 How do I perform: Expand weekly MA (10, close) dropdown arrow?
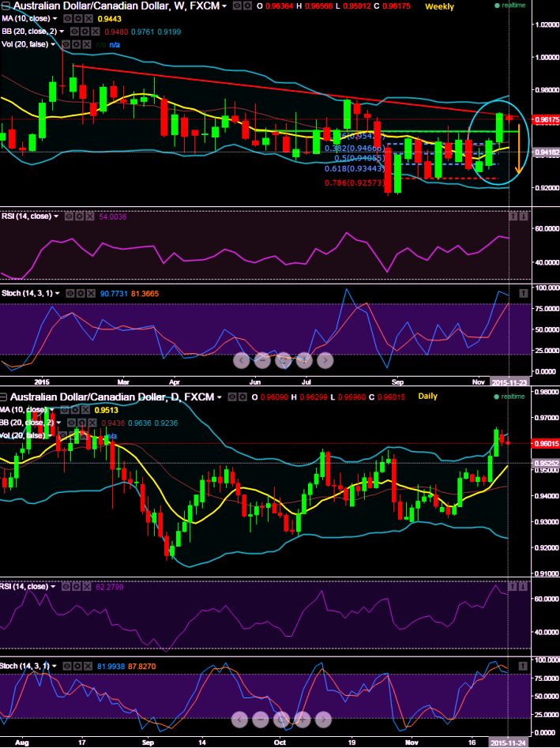[x=54, y=19]
